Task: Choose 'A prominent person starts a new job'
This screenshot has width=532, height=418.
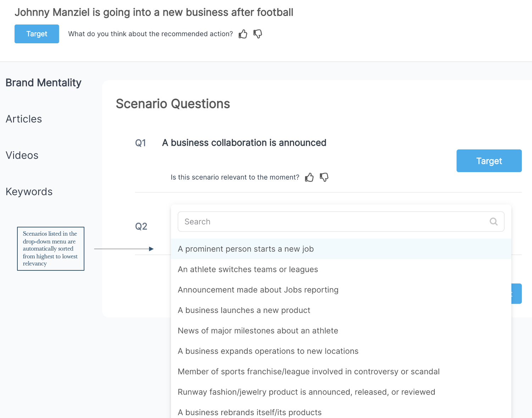Action: point(246,249)
